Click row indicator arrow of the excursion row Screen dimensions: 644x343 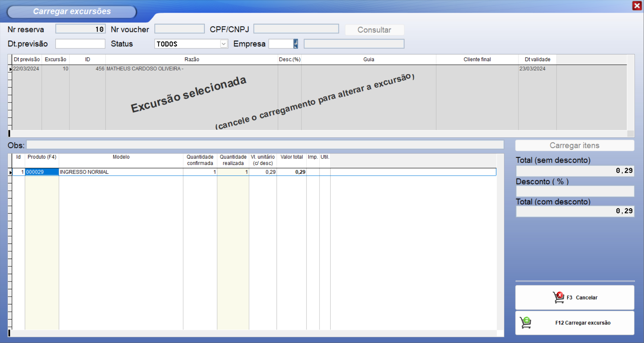10,69
